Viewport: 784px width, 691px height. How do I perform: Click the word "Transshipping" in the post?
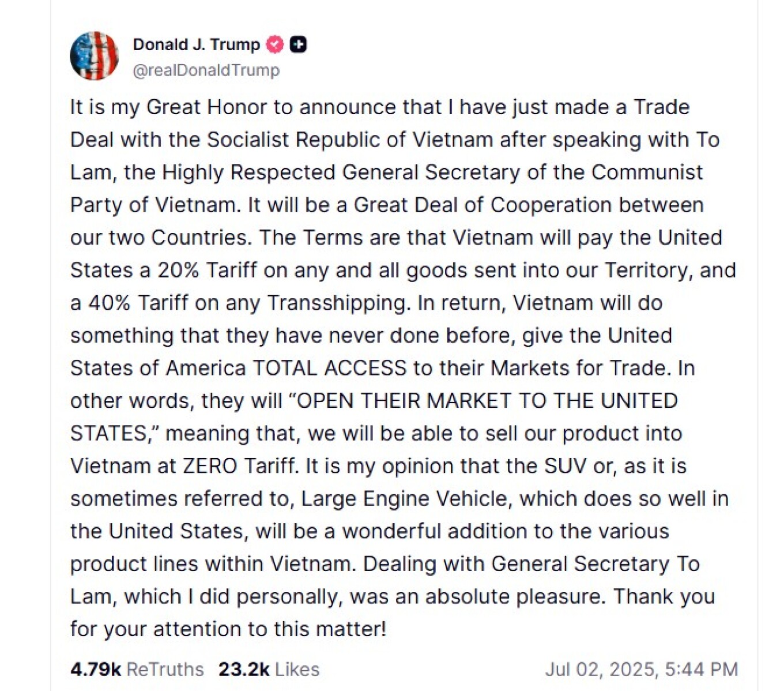(338, 303)
